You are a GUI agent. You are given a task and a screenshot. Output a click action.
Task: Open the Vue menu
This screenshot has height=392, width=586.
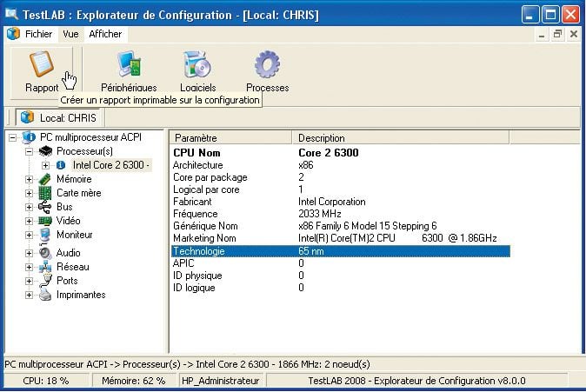pos(70,34)
